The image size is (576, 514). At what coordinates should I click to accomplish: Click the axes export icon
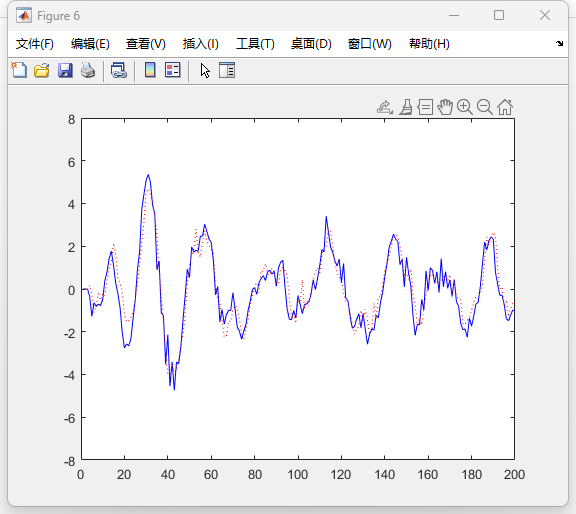click(x=385, y=107)
